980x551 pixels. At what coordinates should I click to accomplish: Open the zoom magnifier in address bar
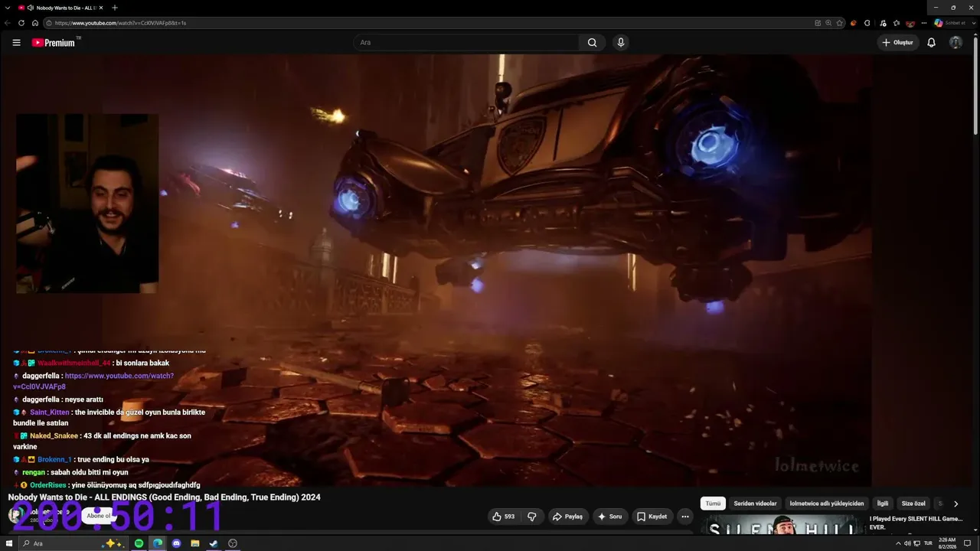(828, 23)
